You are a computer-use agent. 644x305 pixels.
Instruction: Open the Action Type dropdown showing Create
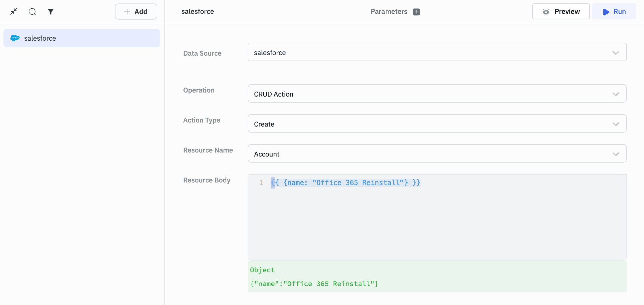click(x=437, y=124)
